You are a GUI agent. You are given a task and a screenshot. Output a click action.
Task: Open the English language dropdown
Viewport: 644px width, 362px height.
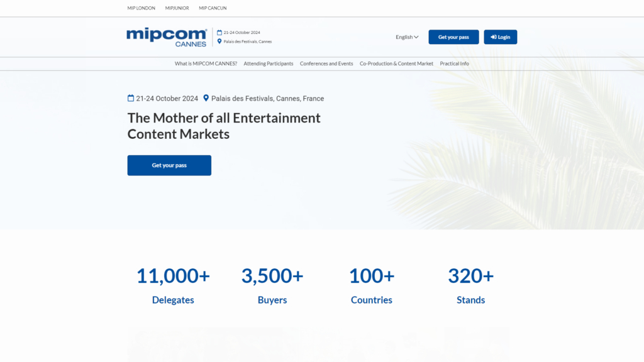[407, 37]
